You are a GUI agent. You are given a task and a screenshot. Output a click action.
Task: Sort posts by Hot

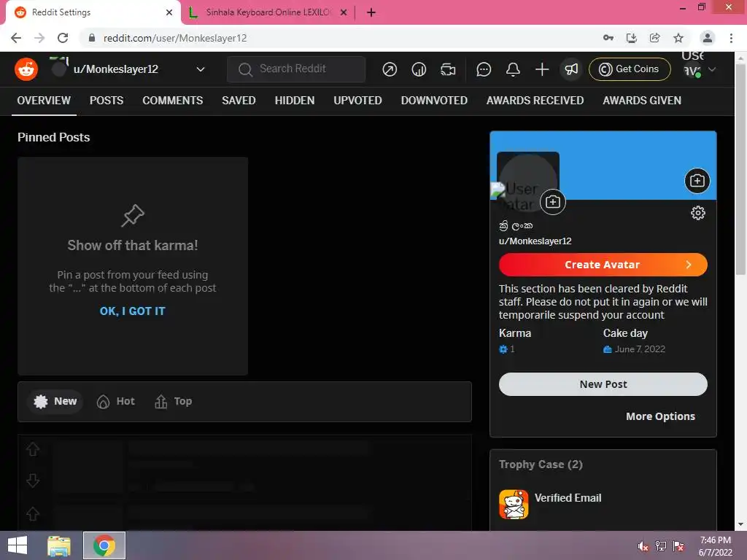point(116,402)
